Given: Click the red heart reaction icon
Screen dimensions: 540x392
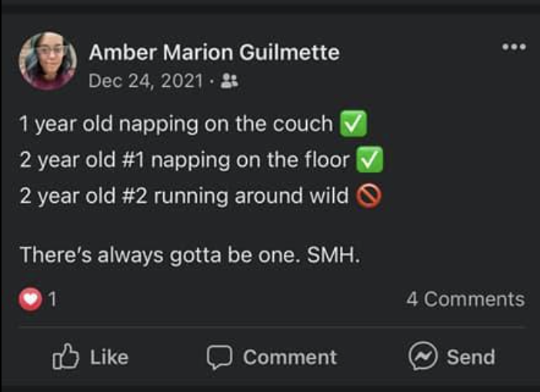Looking at the screenshot, I should pos(30,300).
